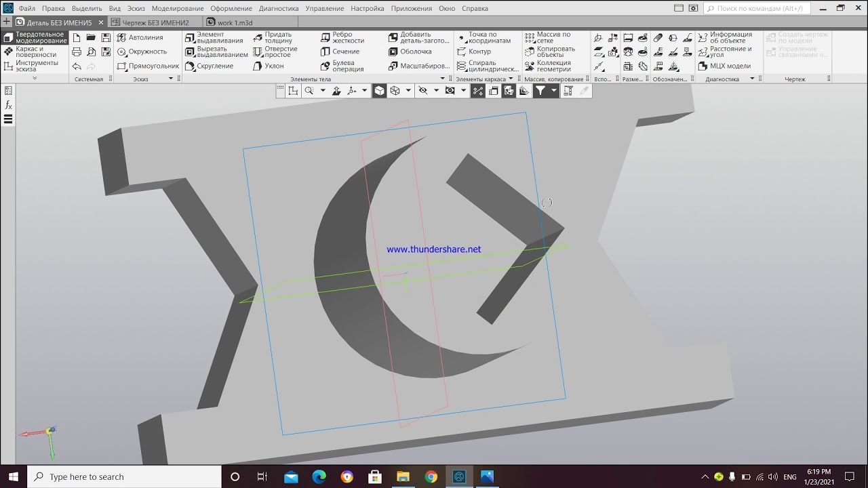Select the Копировать объекты tool
Image resolution: width=868 pixels, height=488 pixels.
click(550, 52)
